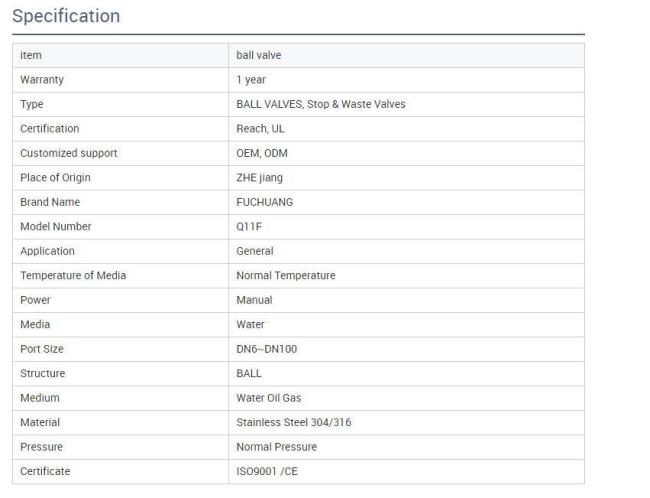
Task: Click the Warranty row label
Action: pos(42,80)
